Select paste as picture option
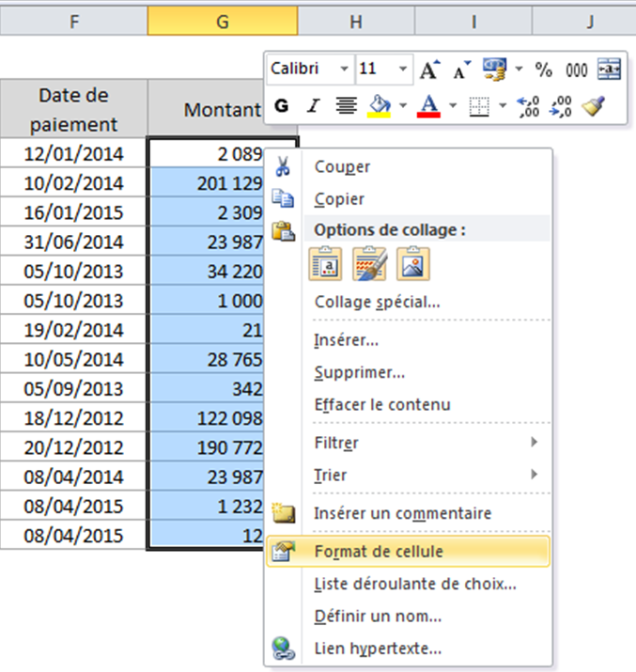The height and width of the screenshot is (672, 636). (x=413, y=264)
